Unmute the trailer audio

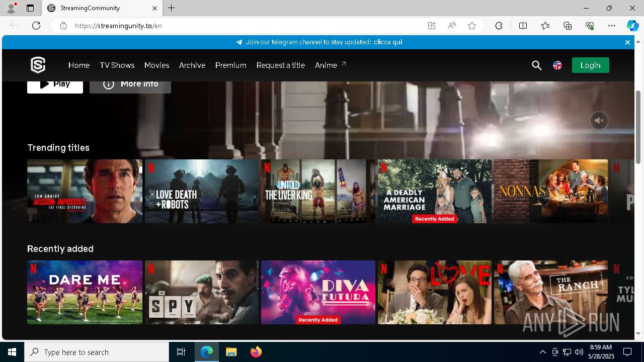coord(599,121)
